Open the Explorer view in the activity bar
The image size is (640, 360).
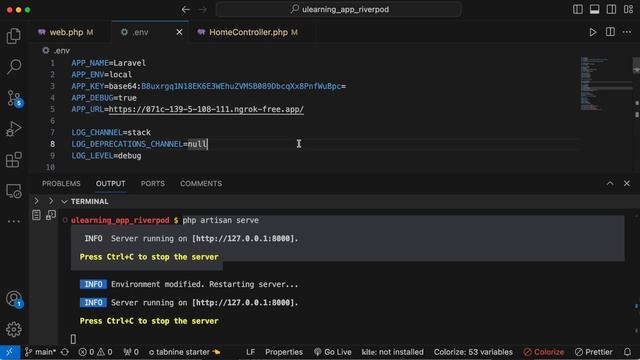[13, 36]
